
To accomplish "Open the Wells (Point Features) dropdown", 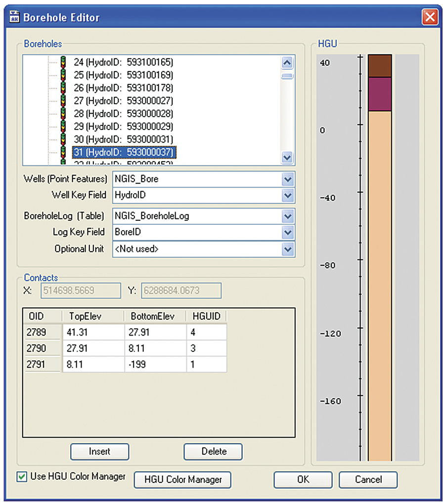I will click(288, 179).
